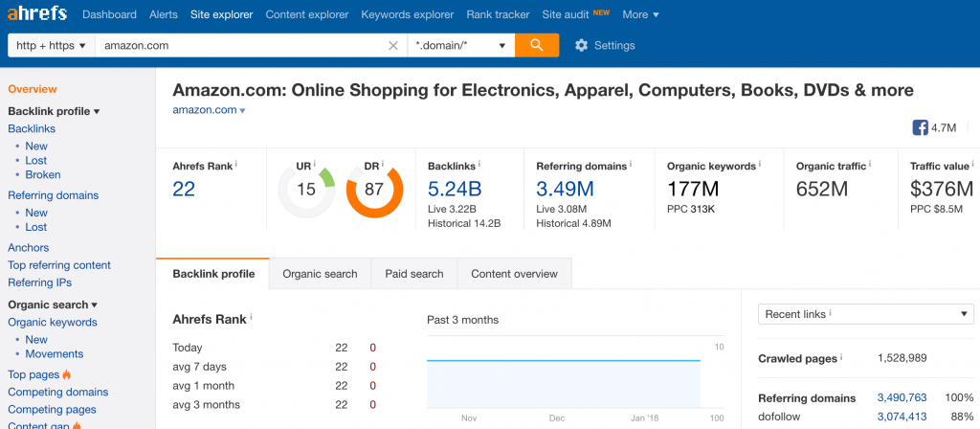The height and width of the screenshot is (429, 980).
Task: Click info icon beside Ahrefs Rank metric
Action: pyautogui.click(x=236, y=164)
